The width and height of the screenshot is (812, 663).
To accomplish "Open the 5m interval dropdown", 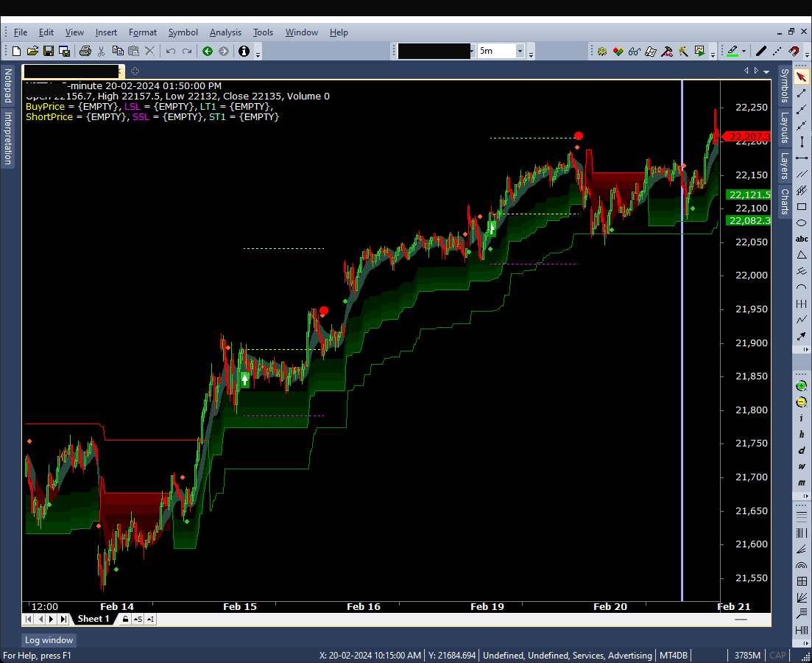I will [520, 52].
